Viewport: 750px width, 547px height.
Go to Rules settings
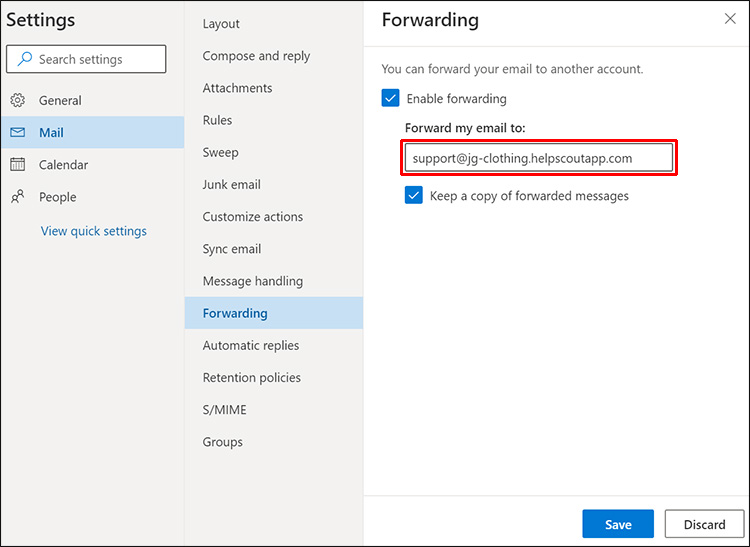pyautogui.click(x=217, y=120)
